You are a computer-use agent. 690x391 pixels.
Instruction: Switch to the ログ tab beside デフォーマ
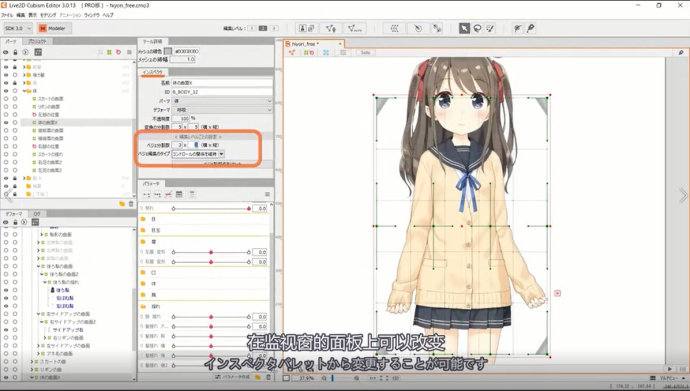37,213
